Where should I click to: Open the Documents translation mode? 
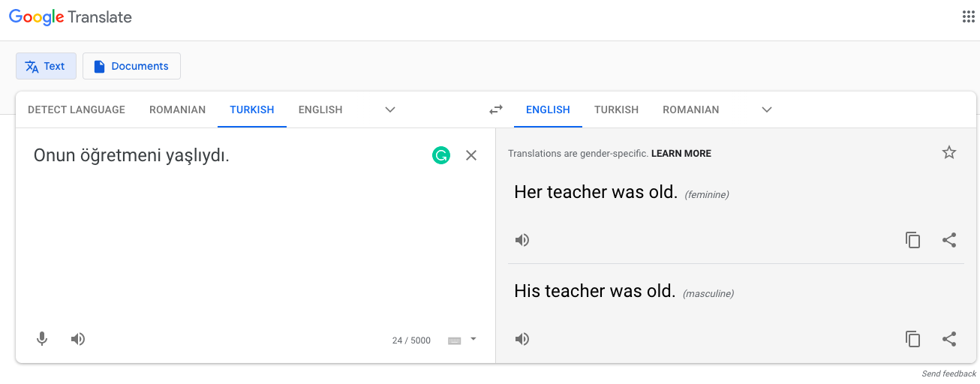[x=131, y=66]
